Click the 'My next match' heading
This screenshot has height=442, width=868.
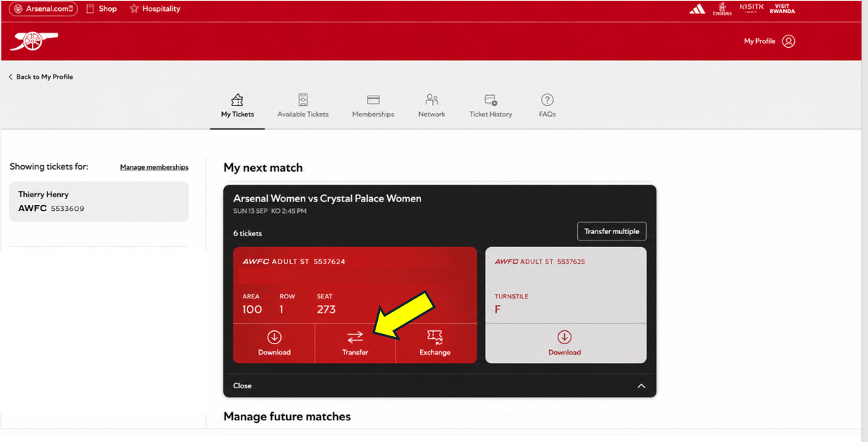[263, 167]
